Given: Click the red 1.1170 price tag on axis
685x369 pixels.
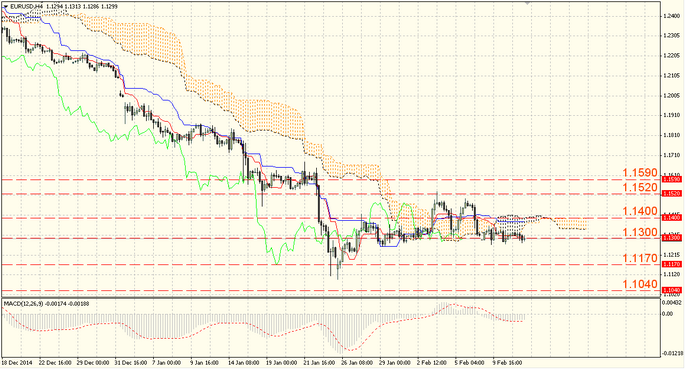Looking at the screenshot, I should point(671,264).
